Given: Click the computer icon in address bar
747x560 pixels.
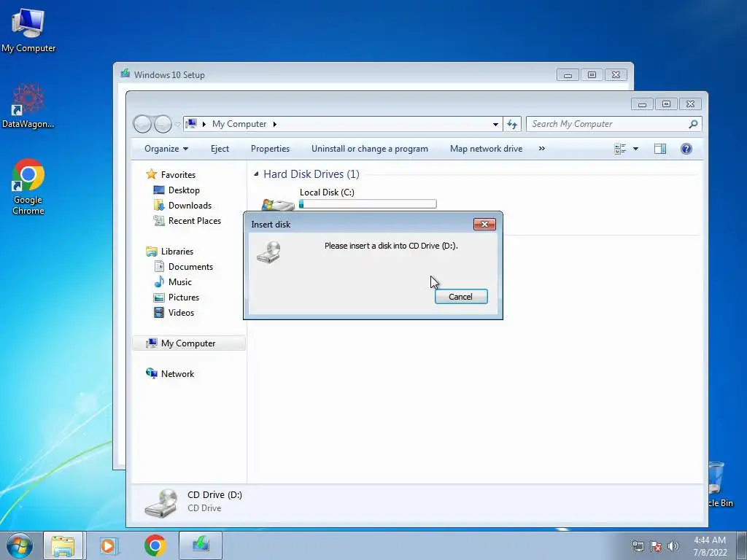Looking at the screenshot, I should 191,124.
